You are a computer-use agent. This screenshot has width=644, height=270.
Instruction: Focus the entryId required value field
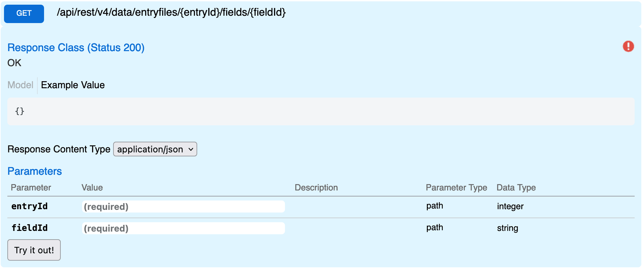click(184, 207)
